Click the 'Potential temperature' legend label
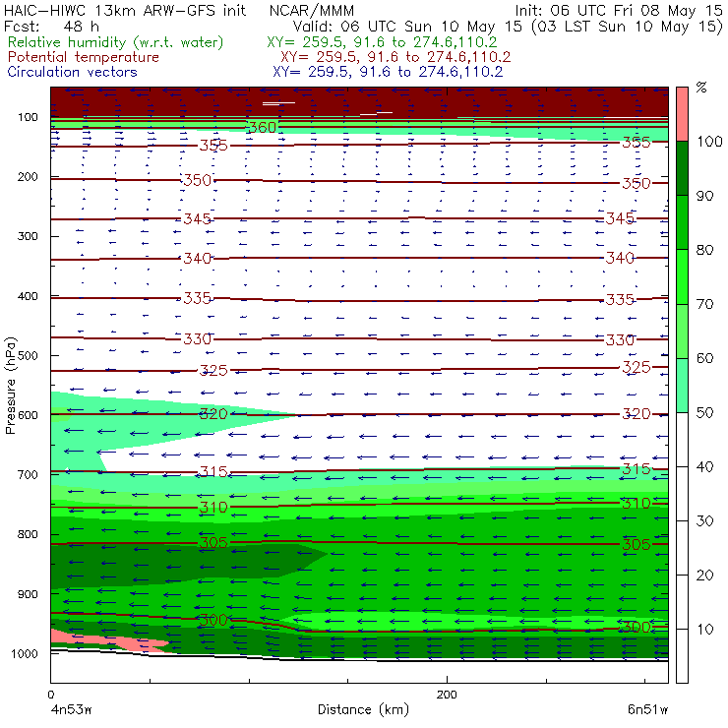 [x=84, y=57]
